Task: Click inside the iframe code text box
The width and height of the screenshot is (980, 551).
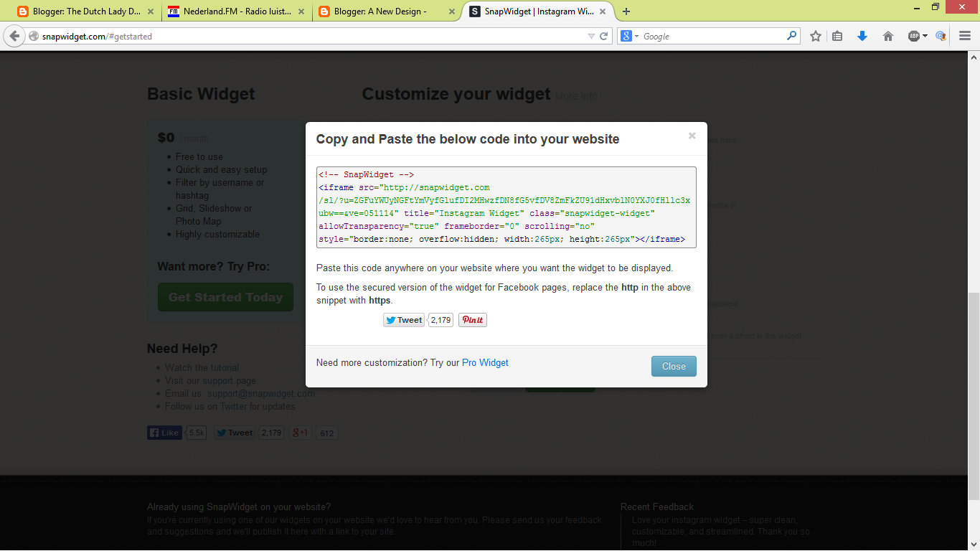Action: tap(507, 207)
